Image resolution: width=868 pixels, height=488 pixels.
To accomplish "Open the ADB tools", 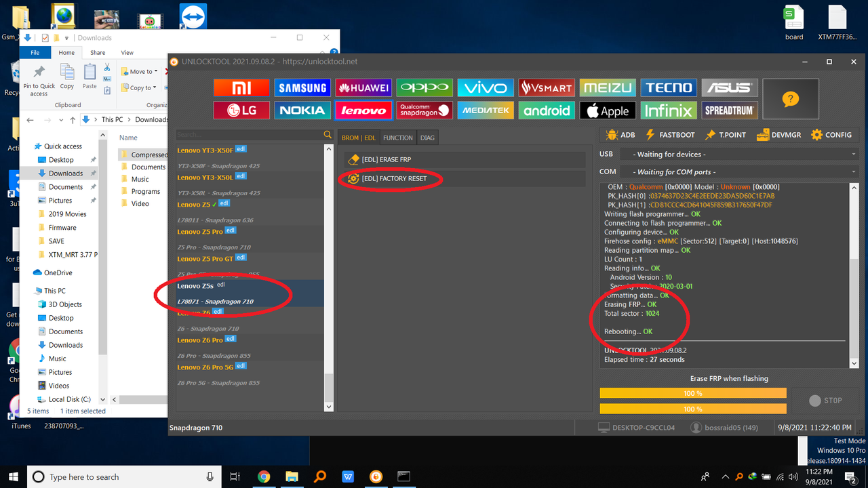I will [620, 135].
